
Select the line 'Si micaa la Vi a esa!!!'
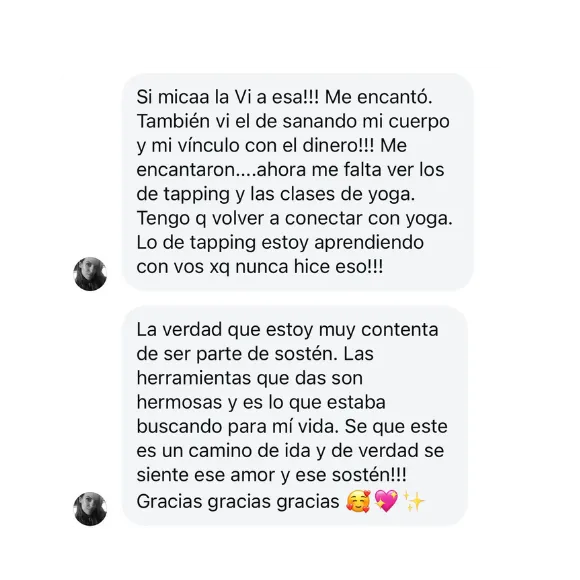227,97
